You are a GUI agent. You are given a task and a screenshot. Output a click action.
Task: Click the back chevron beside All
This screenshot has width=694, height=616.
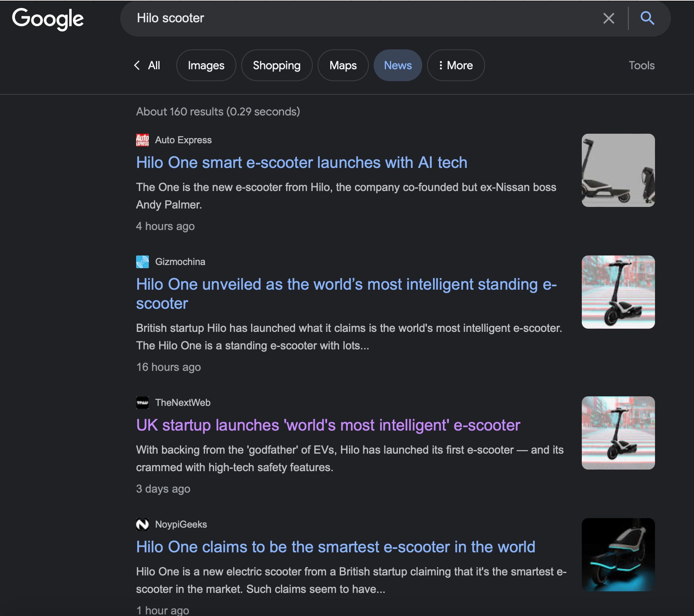(x=137, y=65)
